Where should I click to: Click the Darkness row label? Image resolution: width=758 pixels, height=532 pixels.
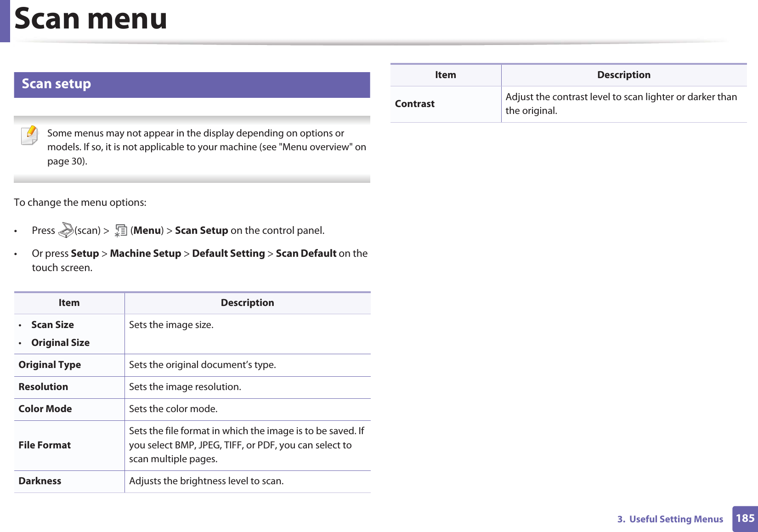[x=40, y=481]
